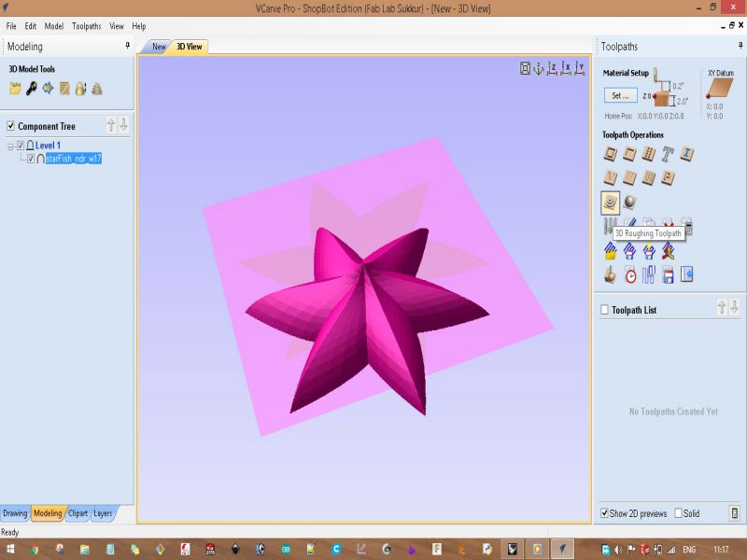The width and height of the screenshot is (747, 560).
Task: Open the Layers tab
Action: coord(103,513)
